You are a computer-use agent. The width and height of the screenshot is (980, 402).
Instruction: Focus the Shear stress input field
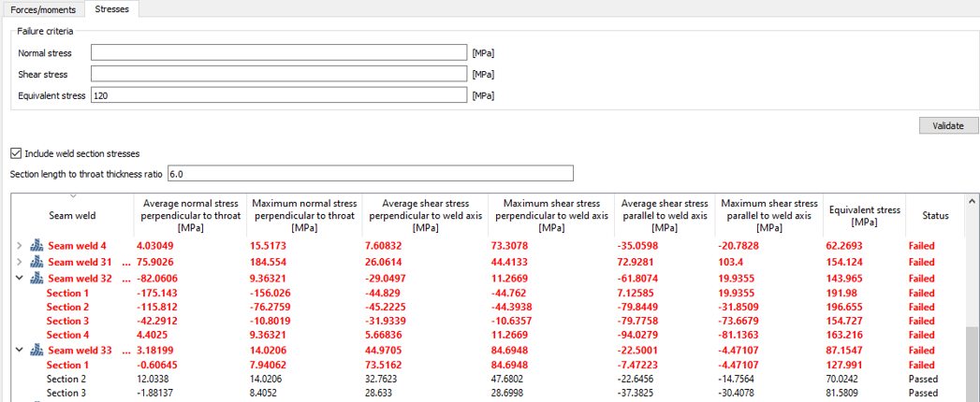(278, 74)
